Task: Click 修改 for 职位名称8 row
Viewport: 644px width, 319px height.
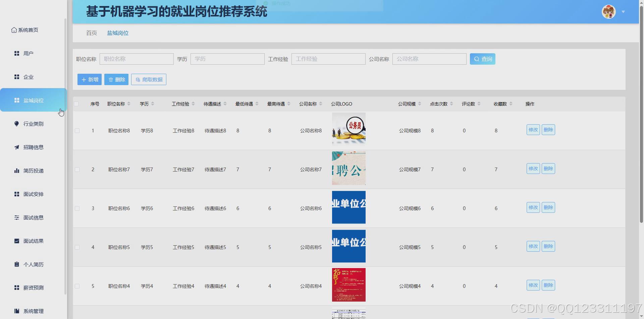Action: click(x=533, y=130)
